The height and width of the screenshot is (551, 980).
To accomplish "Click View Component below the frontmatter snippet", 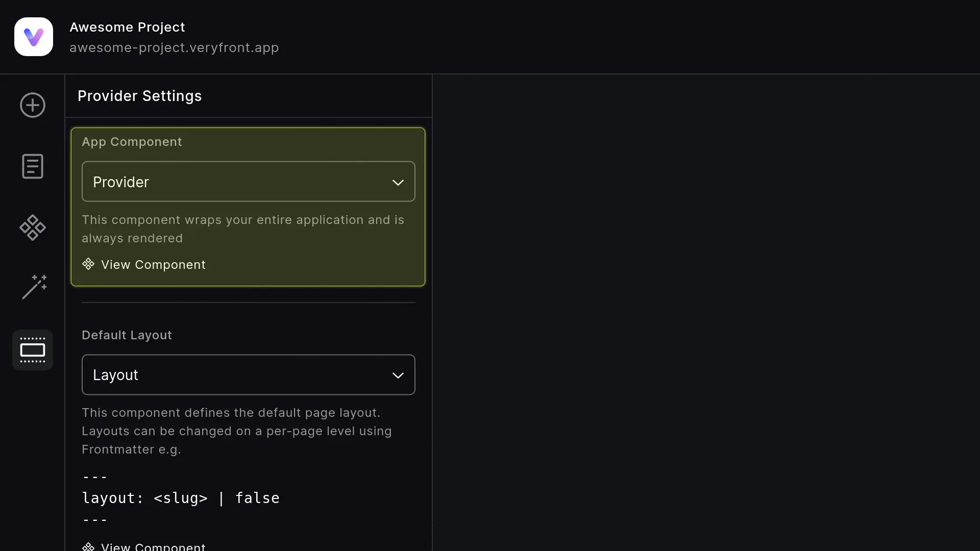I will [154, 546].
